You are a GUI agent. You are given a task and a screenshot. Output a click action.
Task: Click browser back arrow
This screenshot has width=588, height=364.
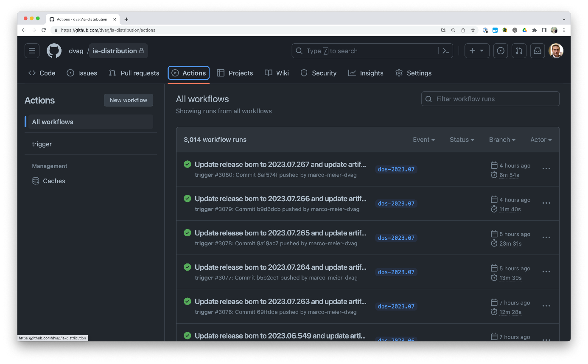24,30
